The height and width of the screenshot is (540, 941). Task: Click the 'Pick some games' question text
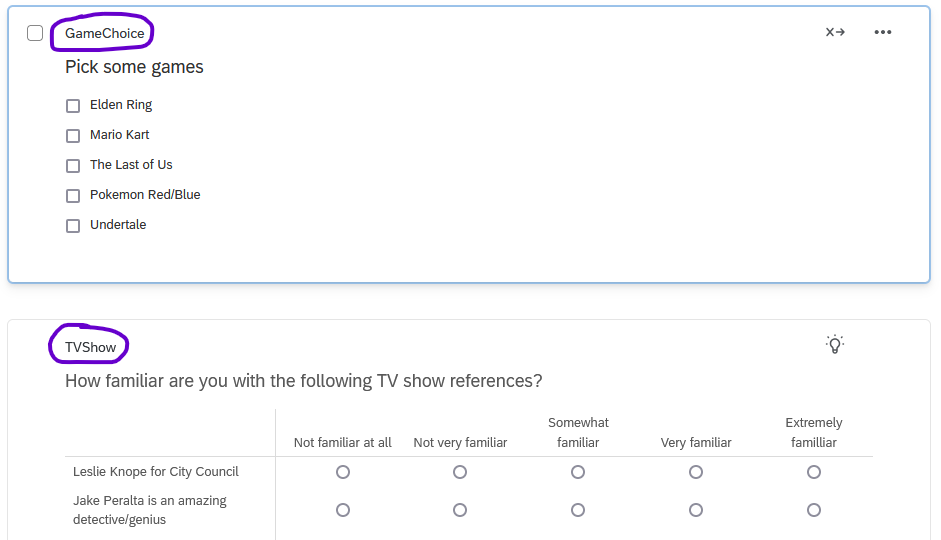134,67
